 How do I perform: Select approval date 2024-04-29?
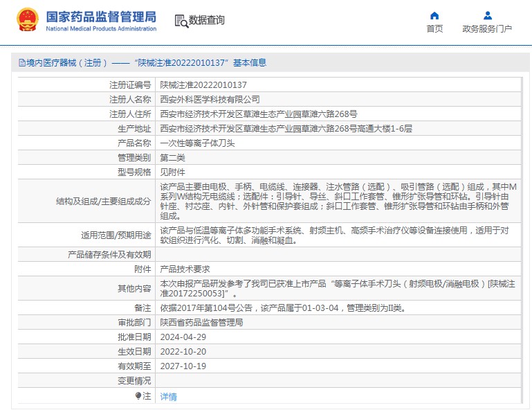click(x=183, y=337)
